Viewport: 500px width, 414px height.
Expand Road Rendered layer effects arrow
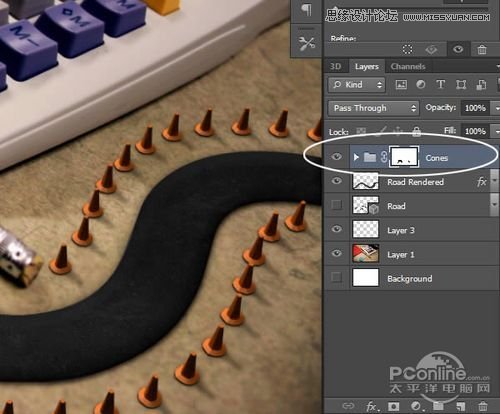click(x=495, y=180)
